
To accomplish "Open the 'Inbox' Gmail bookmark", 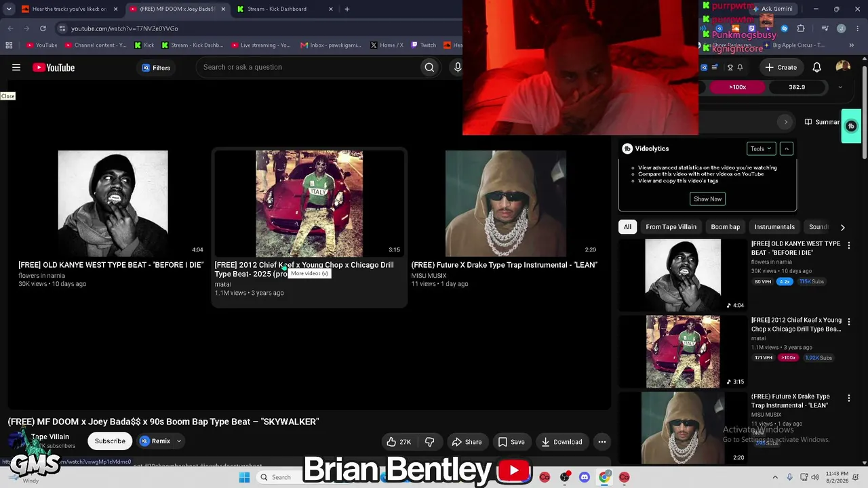I will click(332, 45).
